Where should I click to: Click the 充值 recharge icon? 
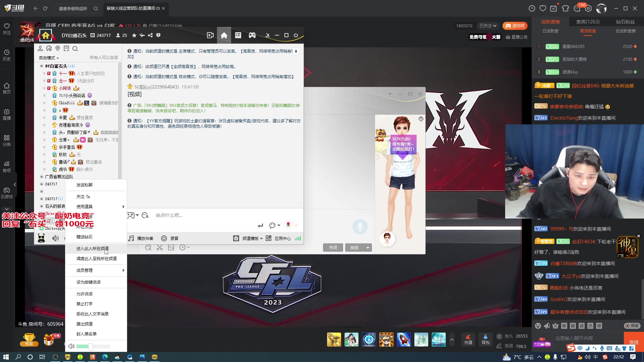(468, 340)
